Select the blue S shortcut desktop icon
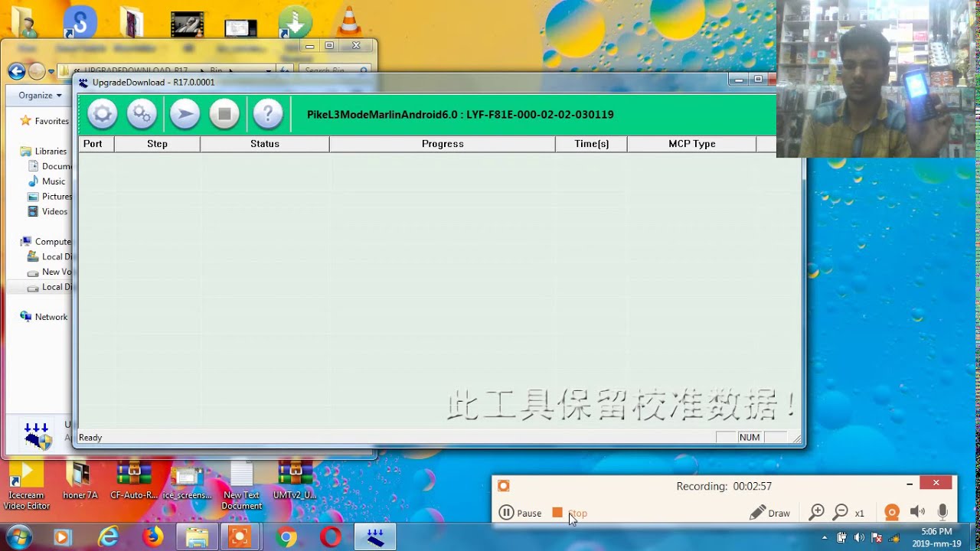The width and height of the screenshot is (980, 551). (x=80, y=21)
